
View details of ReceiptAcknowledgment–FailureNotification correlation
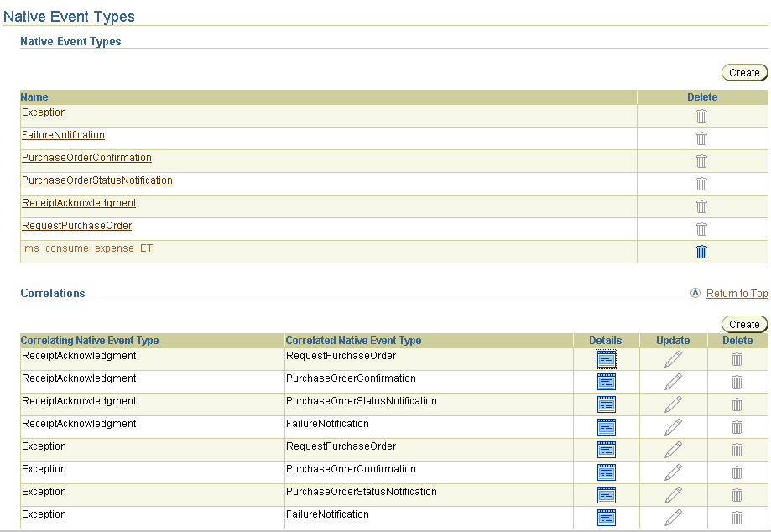point(607,427)
